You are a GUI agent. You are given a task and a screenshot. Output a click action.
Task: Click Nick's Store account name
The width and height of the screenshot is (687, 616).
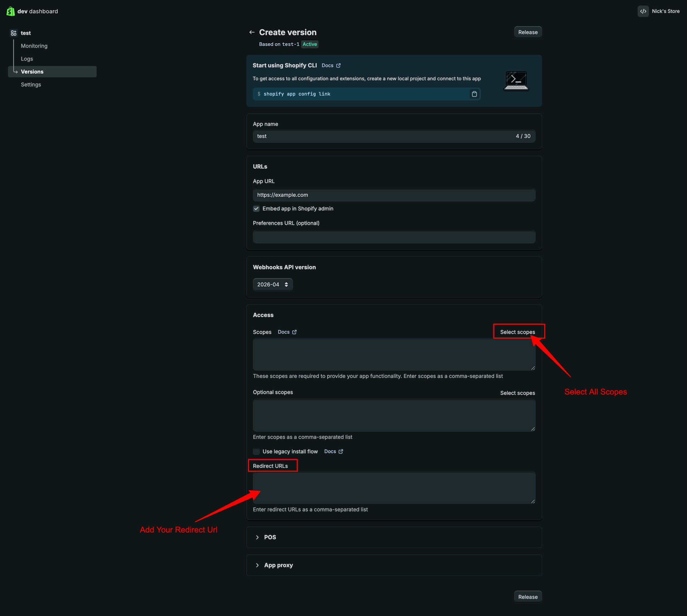click(x=666, y=11)
